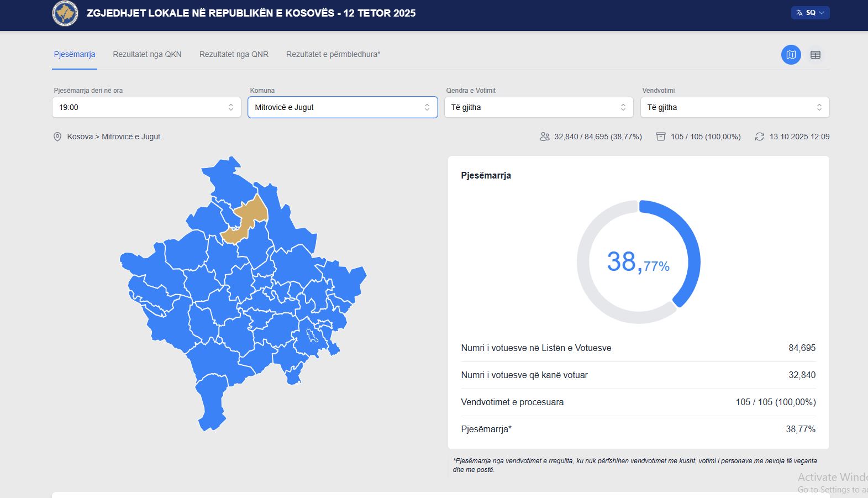Screen dimensions: 868x498
Task: Open the 19:00 turnout hour dropdown
Action: tap(146, 107)
